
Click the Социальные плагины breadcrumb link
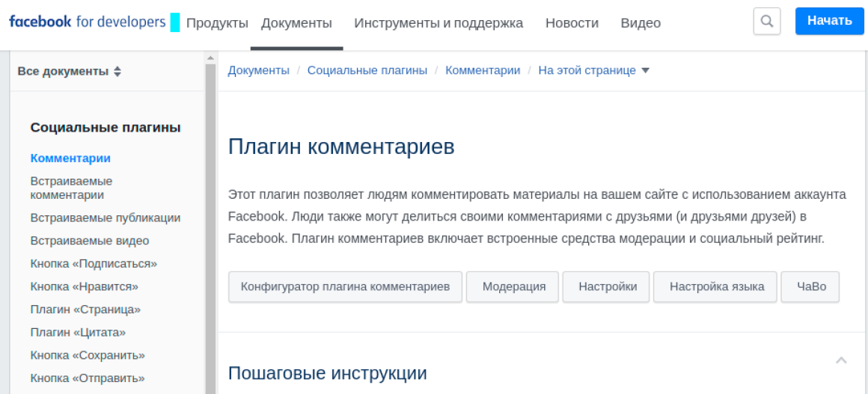coord(367,70)
